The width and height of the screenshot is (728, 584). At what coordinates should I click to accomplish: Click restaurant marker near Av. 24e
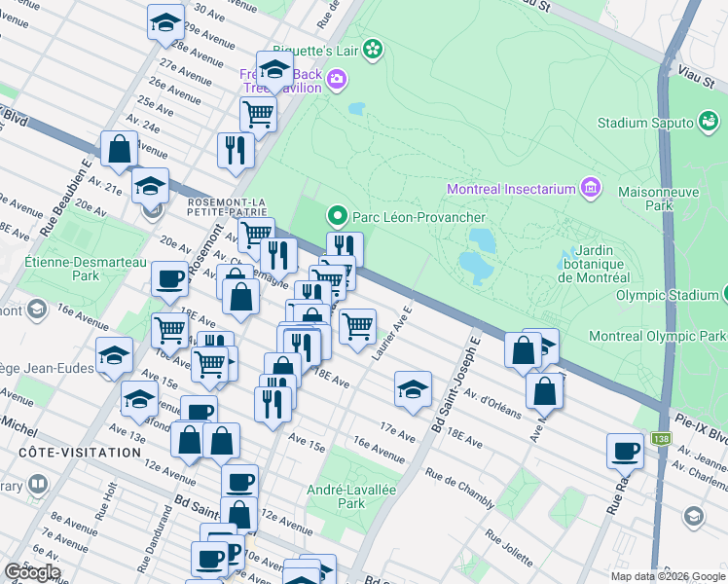click(x=236, y=151)
